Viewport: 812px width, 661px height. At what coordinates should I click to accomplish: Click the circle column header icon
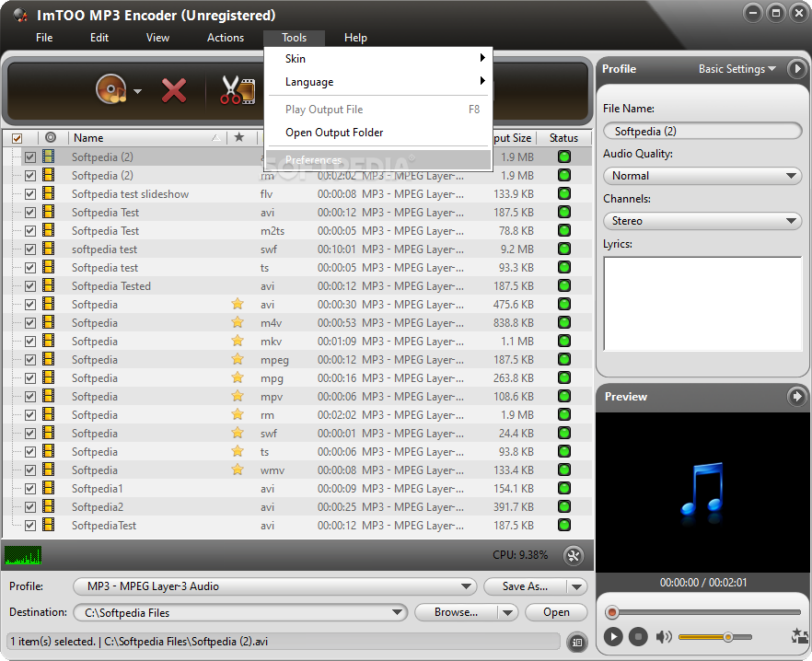(51, 137)
